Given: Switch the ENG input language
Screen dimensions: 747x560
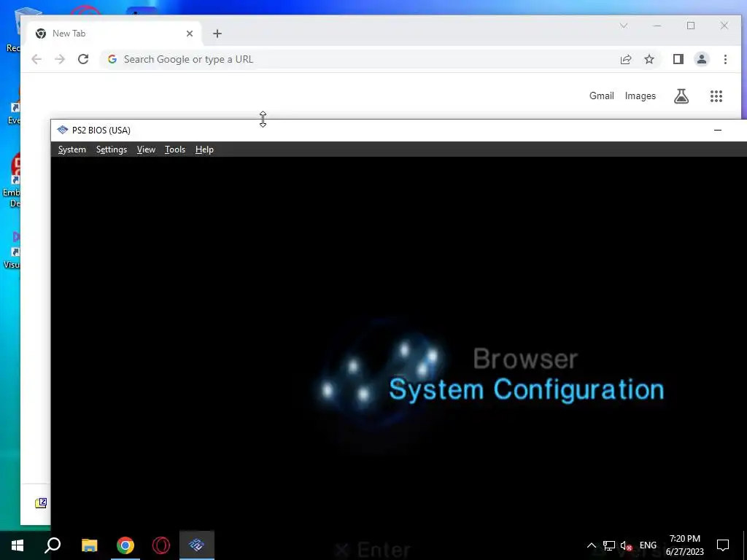Looking at the screenshot, I should coord(648,545).
